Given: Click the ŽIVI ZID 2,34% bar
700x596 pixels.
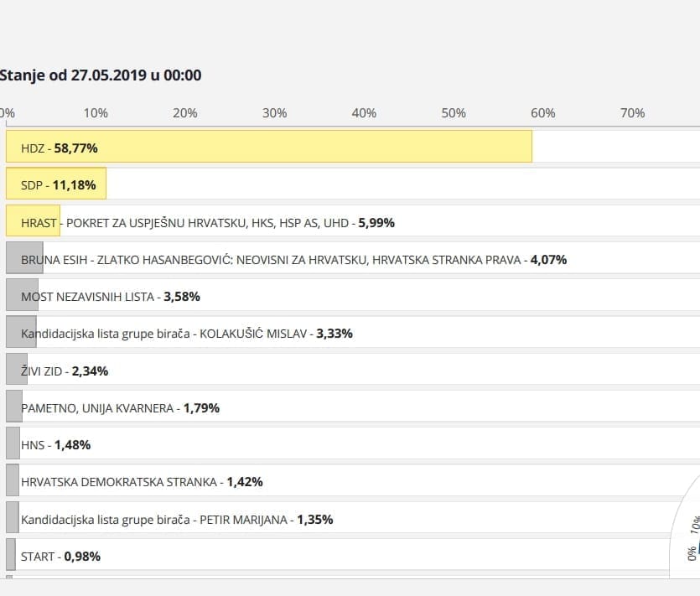Looking at the screenshot, I should pyautogui.click(x=64, y=371).
